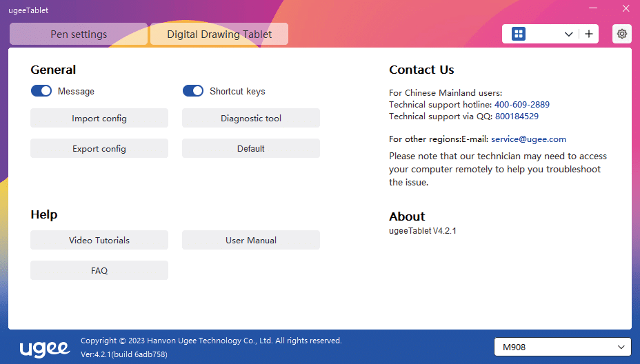Click the hotline number 400-609-2889

(521, 105)
